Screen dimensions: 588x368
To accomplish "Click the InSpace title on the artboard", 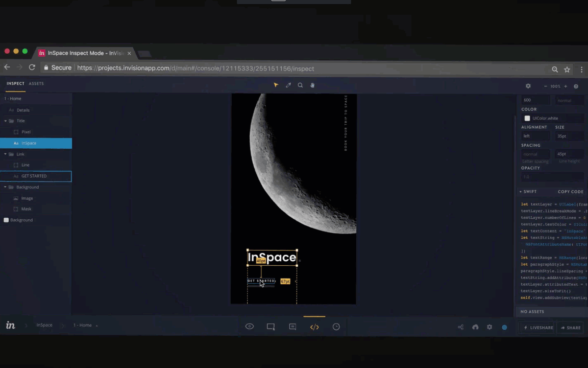I will tap(272, 258).
